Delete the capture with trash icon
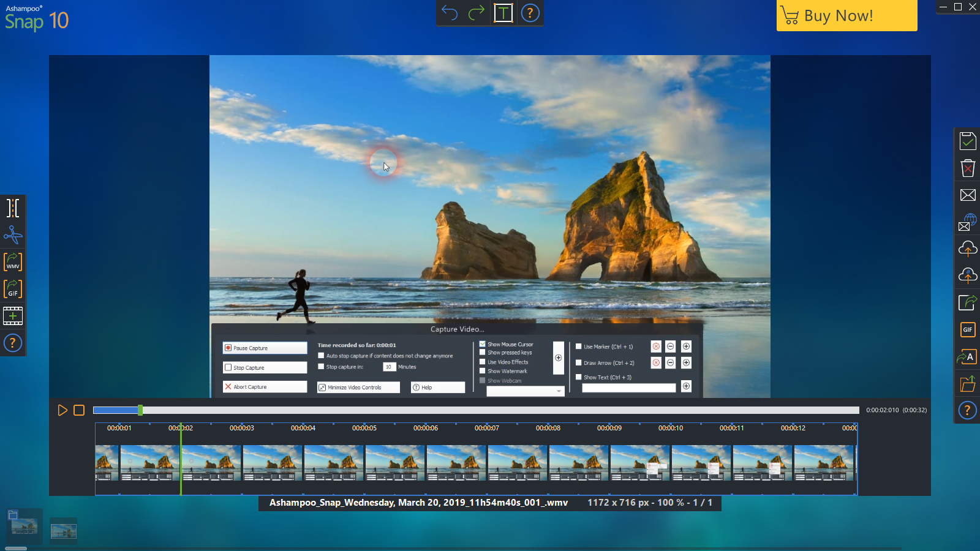The height and width of the screenshot is (551, 980). pyautogui.click(x=968, y=168)
